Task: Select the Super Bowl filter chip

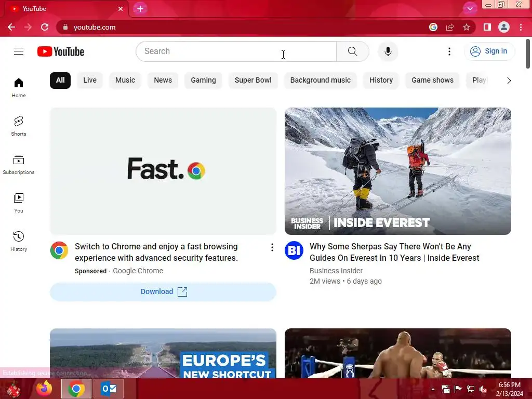Action: [x=253, y=81]
